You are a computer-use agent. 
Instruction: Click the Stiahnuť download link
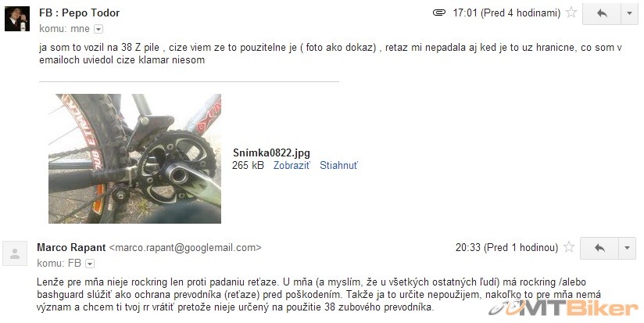pos(339,165)
